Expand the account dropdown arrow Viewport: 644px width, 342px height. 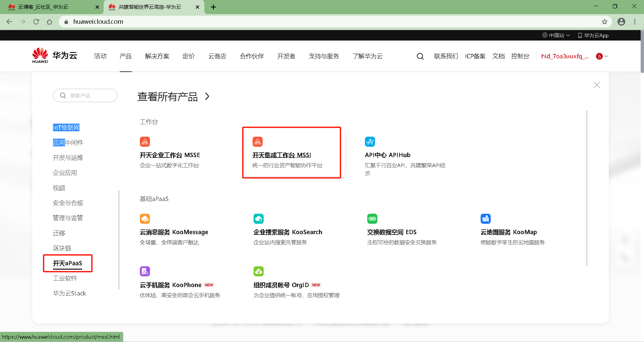(x=606, y=56)
